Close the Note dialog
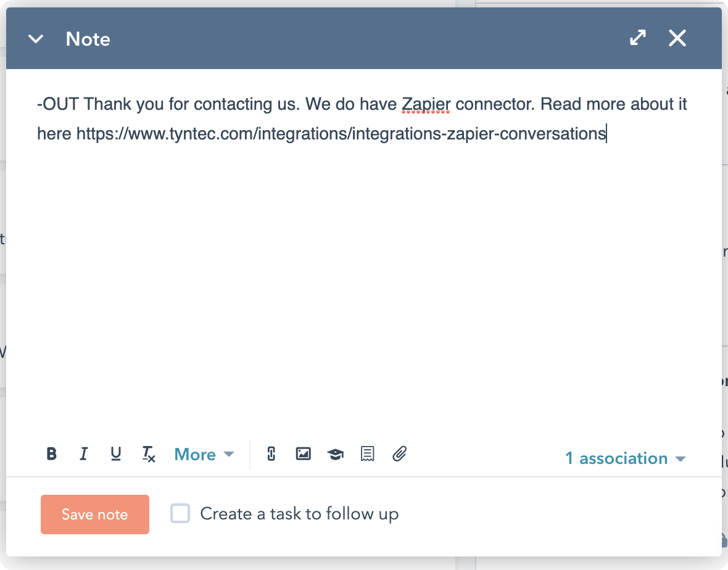The width and height of the screenshot is (728, 570). coord(677,38)
